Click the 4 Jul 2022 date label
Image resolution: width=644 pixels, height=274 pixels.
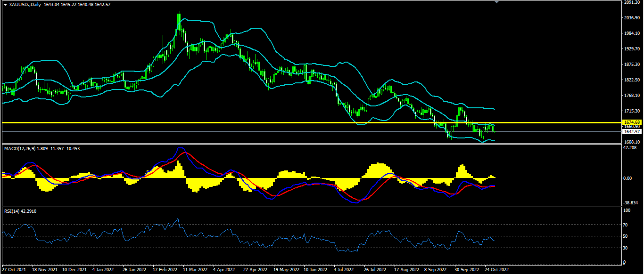coord(344,270)
